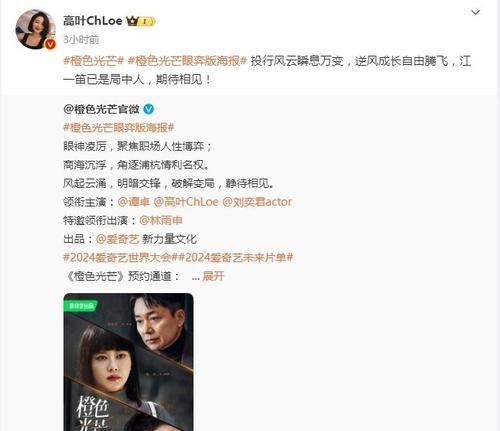The width and height of the screenshot is (500, 431).
Task: Open the post options chevron menu
Action: point(475,13)
